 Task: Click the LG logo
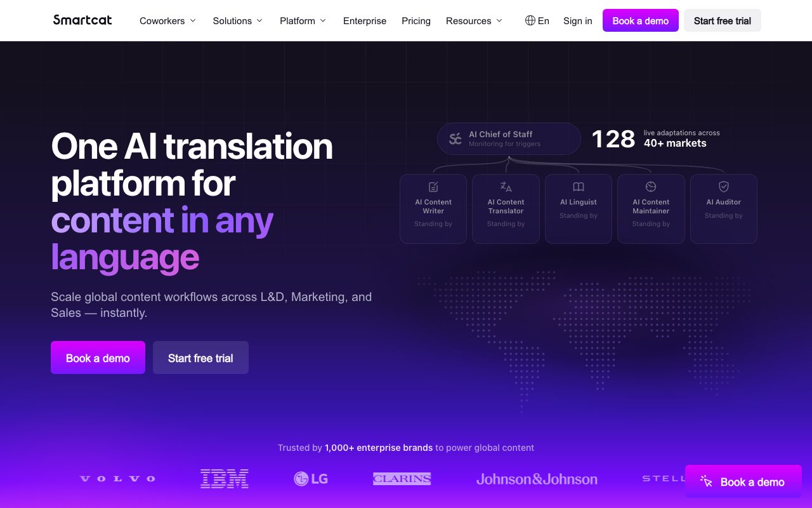[311, 479]
